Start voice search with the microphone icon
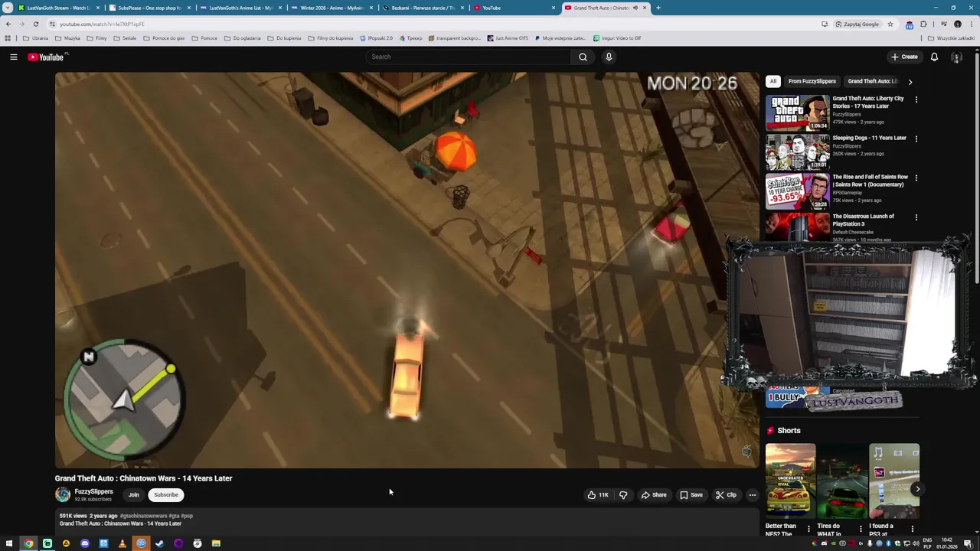The width and height of the screenshot is (980, 551). pos(609,57)
